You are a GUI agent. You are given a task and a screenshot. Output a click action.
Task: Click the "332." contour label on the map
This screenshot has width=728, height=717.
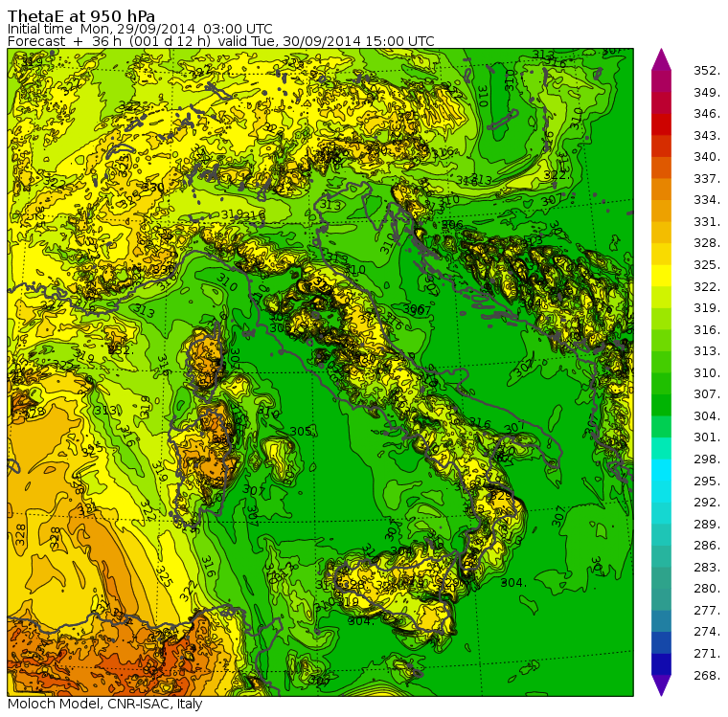pyautogui.click(x=122, y=350)
